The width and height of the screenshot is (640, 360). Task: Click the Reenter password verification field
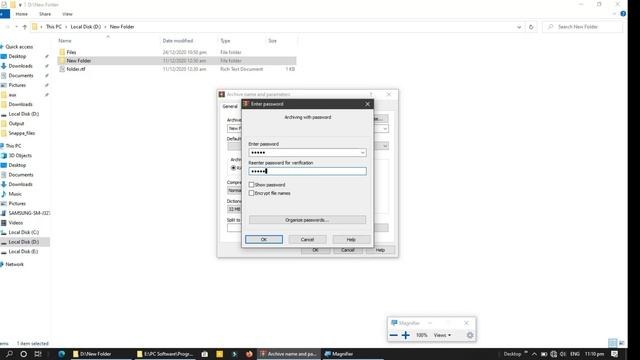pyautogui.click(x=307, y=171)
